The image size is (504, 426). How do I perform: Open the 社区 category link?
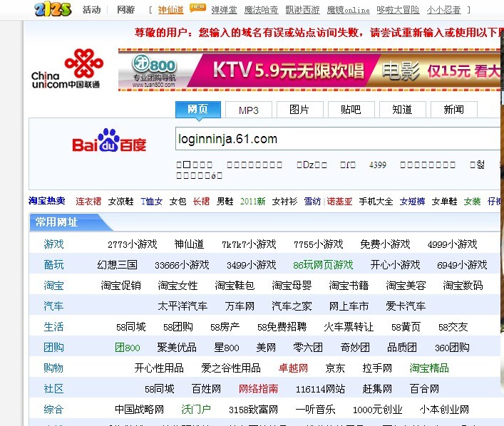pos(53,389)
